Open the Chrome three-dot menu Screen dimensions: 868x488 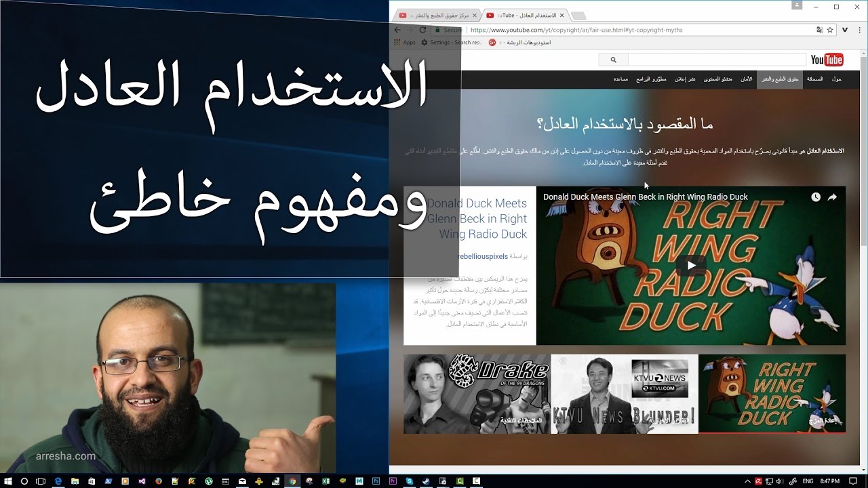click(x=859, y=30)
